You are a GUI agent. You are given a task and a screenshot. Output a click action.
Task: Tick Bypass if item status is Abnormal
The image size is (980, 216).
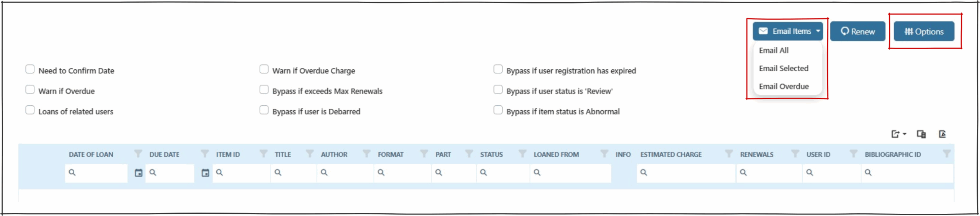[498, 110]
